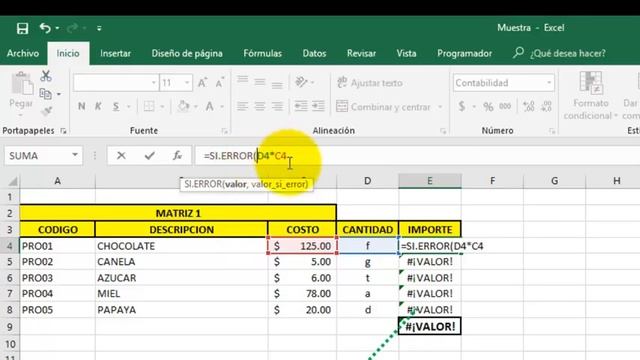The image size is (640, 360).
Task: Click the Format Painter brush icon
Action: click(46, 111)
